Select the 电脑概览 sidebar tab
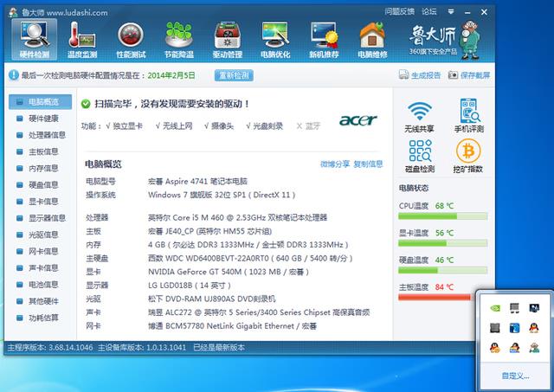Image resolution: width=554 pixels, height=392 pixels. [41, 102]
